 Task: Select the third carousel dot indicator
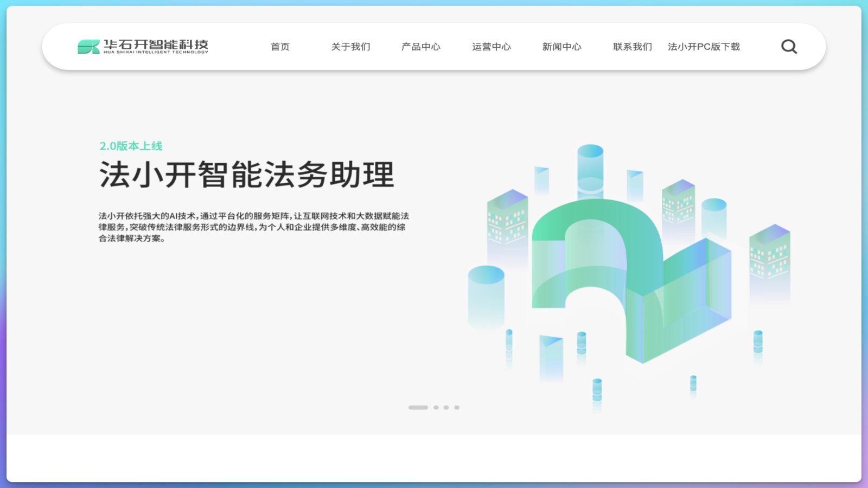[446, 407]
